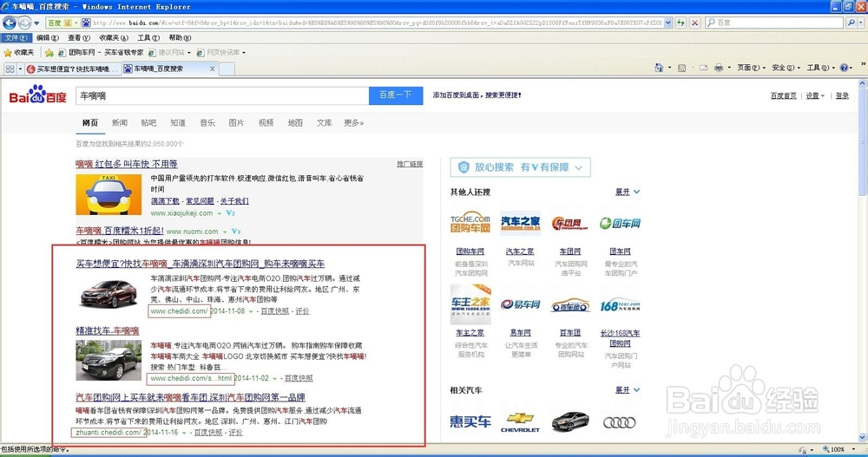Viewport: 868px width, 457px height.
Task: Open the 设置 dropdown at top right
Action: click(x=815, y=95)
